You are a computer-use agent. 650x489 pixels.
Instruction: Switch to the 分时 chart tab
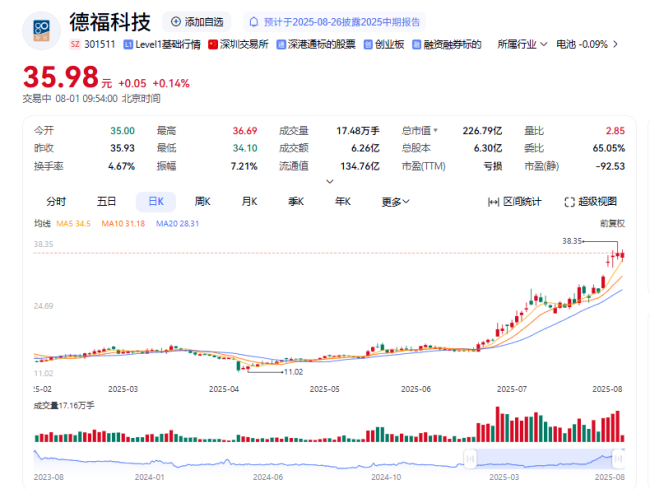56,201
